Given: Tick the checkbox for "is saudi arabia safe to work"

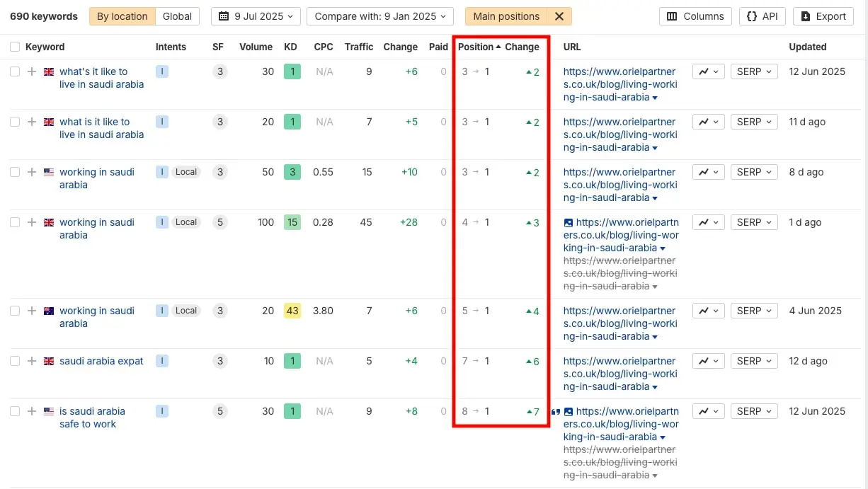Looking at the screenshot, I should pos(14,411).
